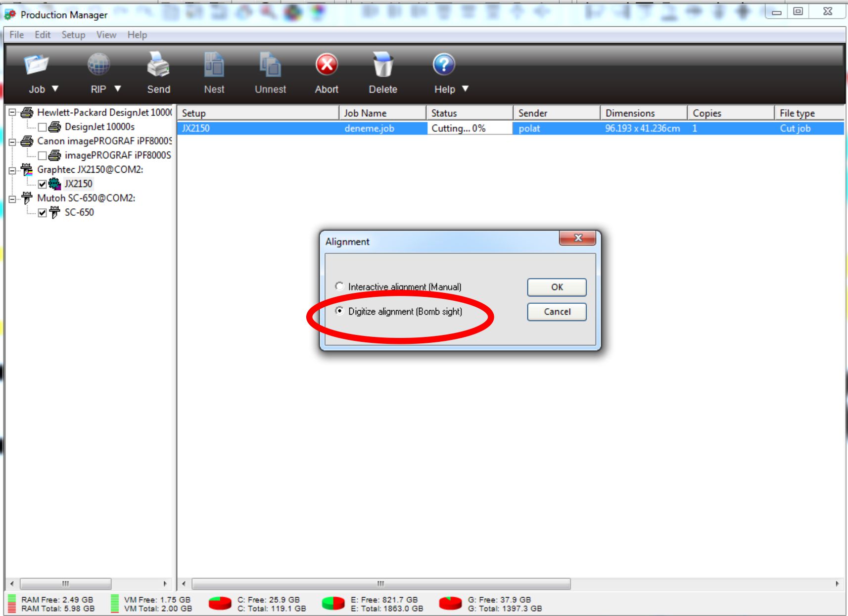
Task: Click the Unnest toolbar icon
Action: pos(270,65)
